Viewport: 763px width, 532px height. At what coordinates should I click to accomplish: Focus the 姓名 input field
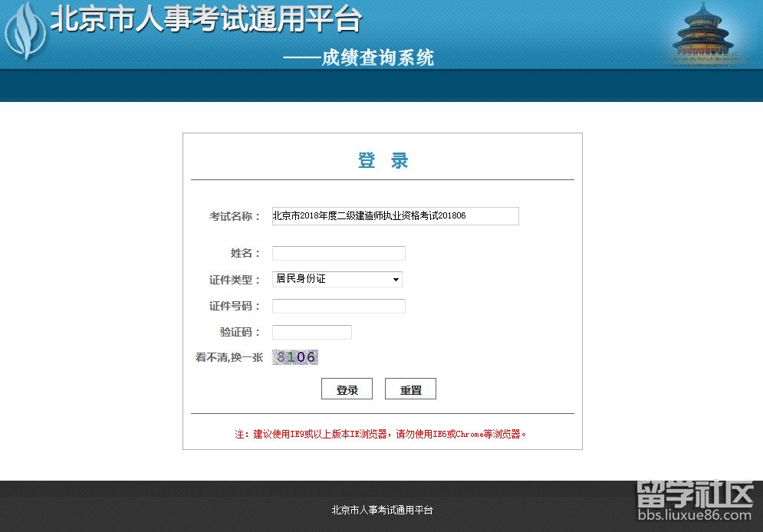[338, 253]
